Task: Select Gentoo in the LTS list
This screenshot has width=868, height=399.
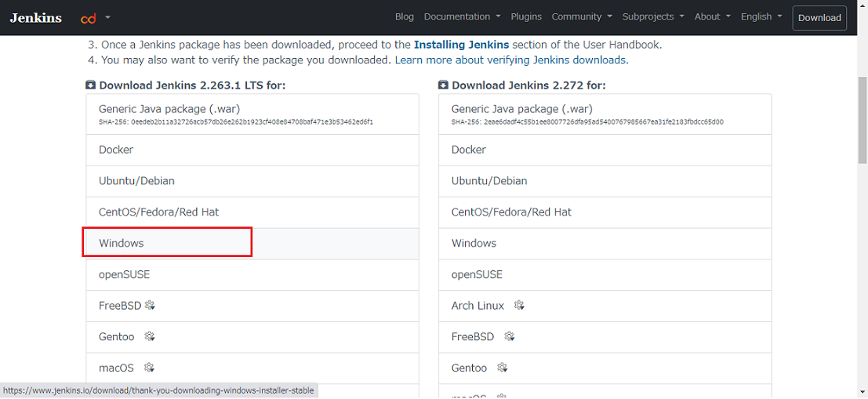Action: tap(252, 336)
